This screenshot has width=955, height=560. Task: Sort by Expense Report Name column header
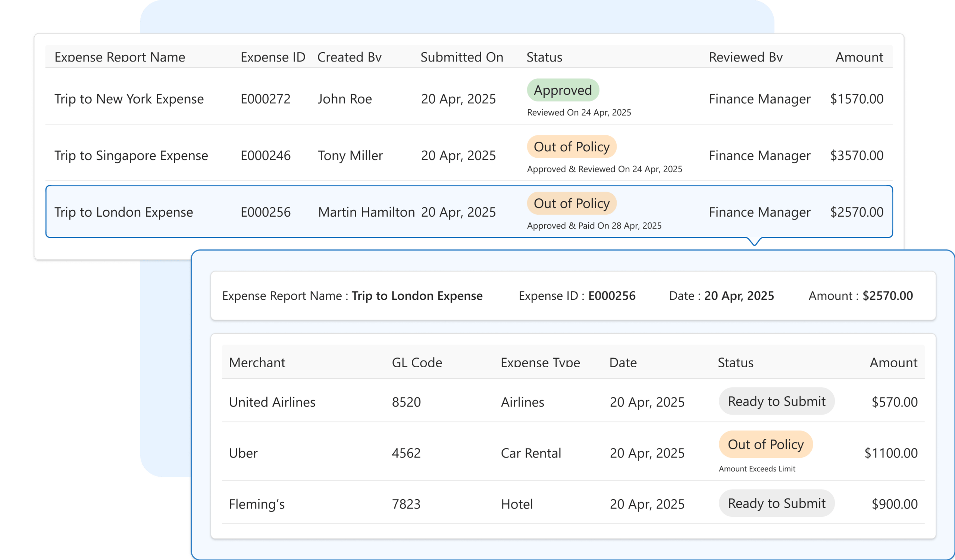coord(120,57)
